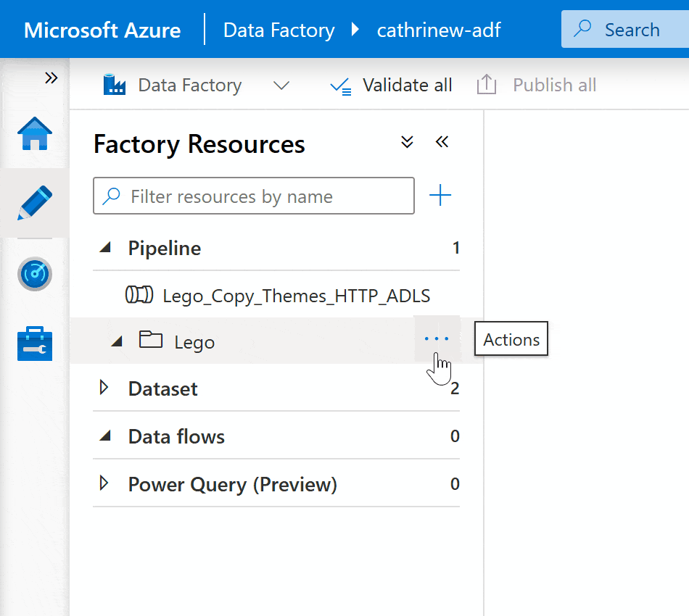Open the Home hub icon

click(x=35, y=134)
